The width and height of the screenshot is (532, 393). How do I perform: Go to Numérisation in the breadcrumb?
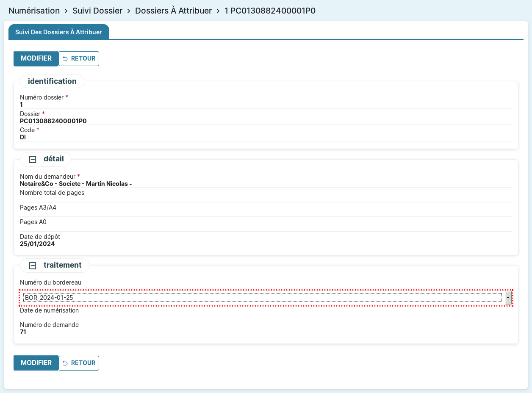(34, 11)
